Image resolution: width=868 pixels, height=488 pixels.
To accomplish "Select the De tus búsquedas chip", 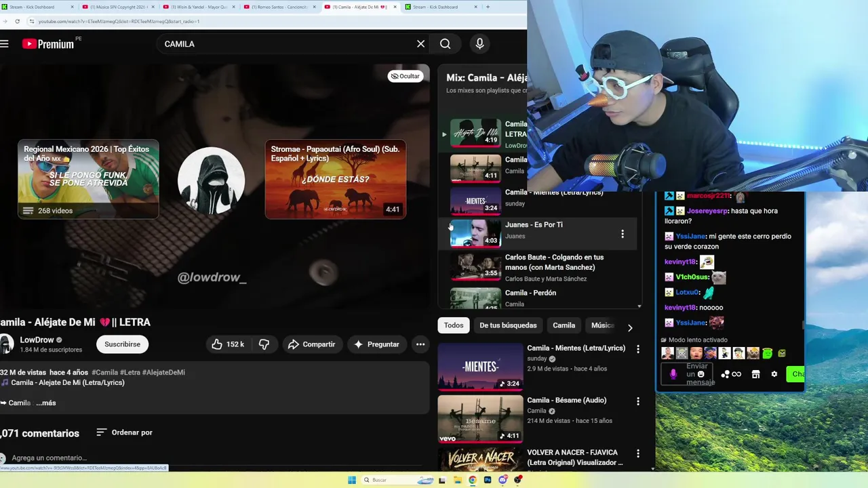I will pos(508,325).
